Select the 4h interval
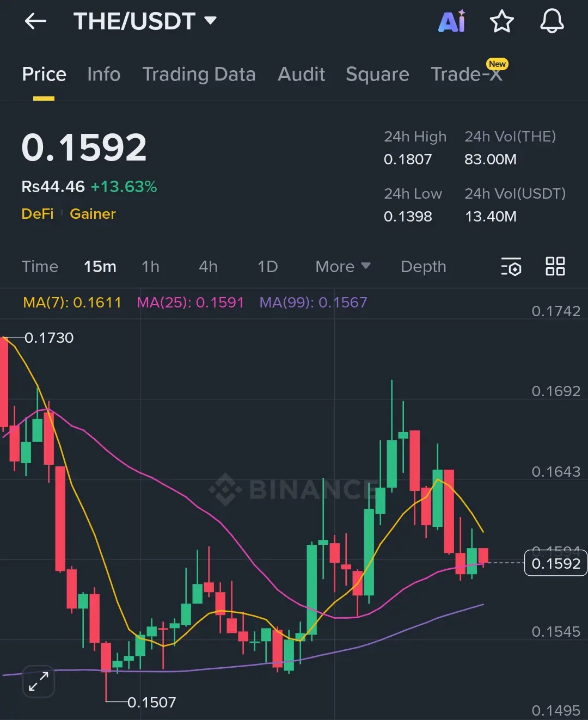Image resolution: width=588 pixels, height=720 pixels. pyautogui.click(x=208, y=267)
